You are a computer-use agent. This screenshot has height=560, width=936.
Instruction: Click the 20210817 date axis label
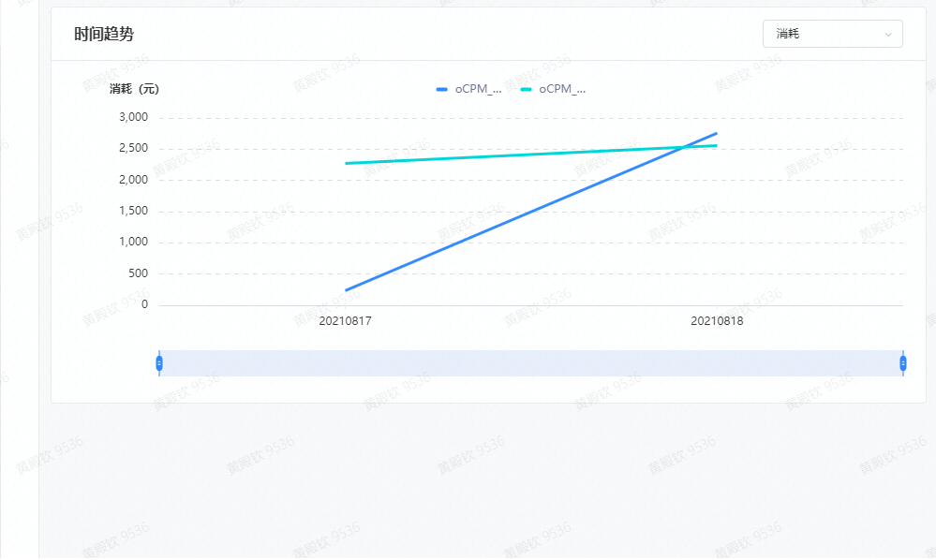pos(345,321)
